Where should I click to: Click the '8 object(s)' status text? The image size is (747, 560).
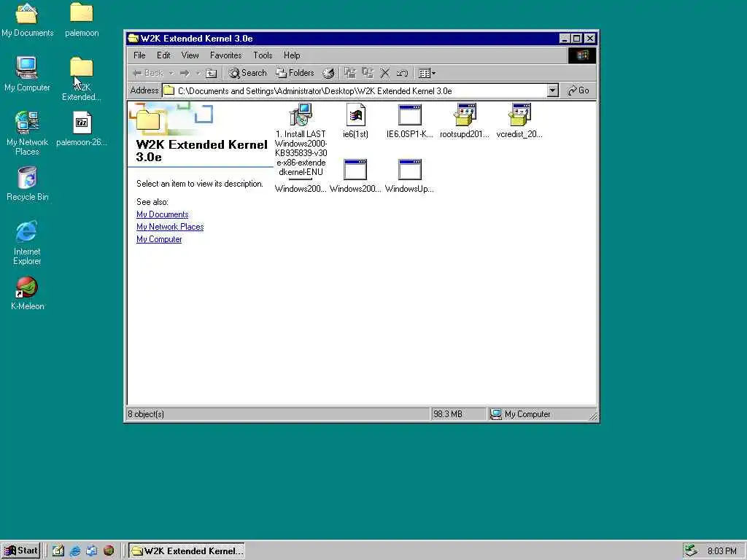coord(146,414)
